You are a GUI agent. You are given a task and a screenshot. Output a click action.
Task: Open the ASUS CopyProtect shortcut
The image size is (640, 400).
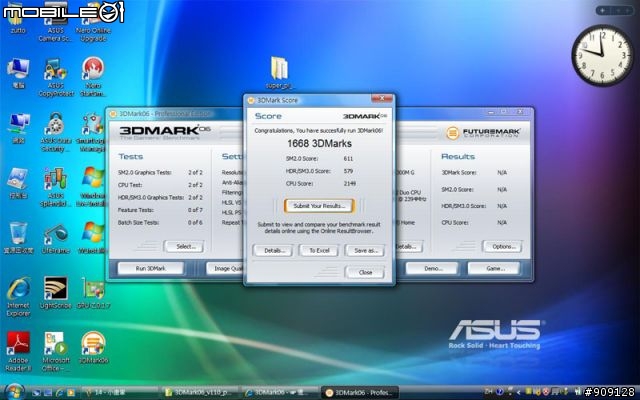56,78
